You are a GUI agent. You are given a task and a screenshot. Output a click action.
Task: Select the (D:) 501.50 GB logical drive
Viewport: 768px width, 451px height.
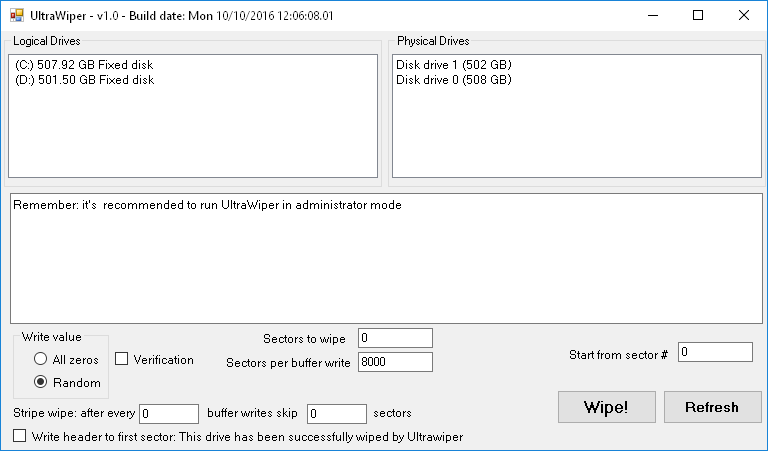(x=85, y=80)
